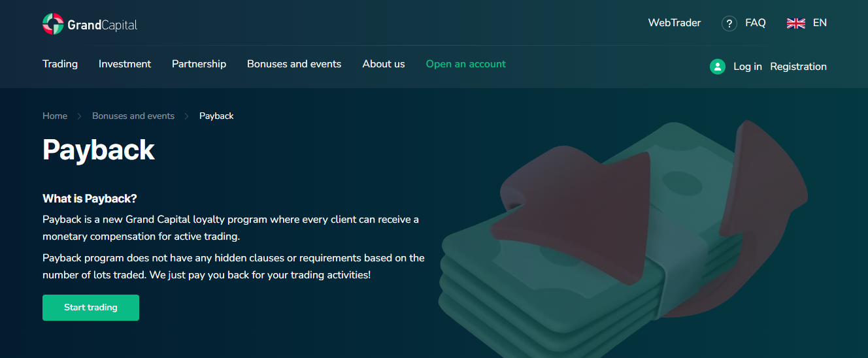Click the green user profile icon
Screen dimensions: 868x358
coord(718,67)
